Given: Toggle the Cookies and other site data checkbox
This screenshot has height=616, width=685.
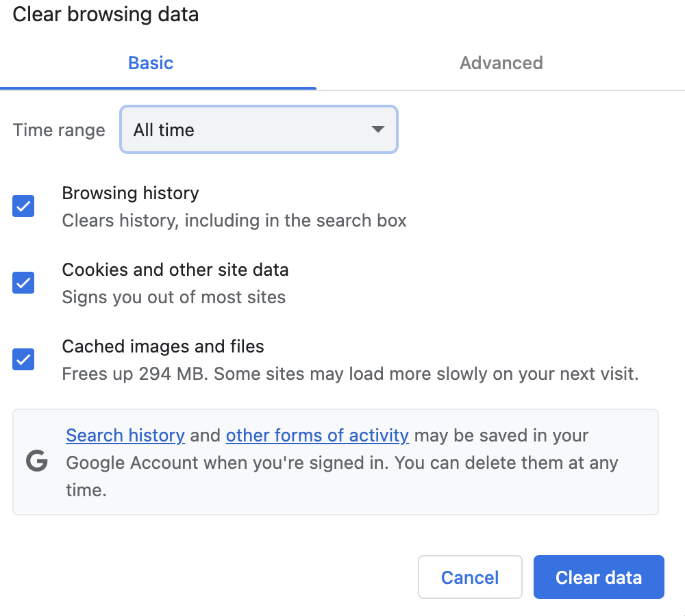Looking at the screenshot, I should [24, 283].
